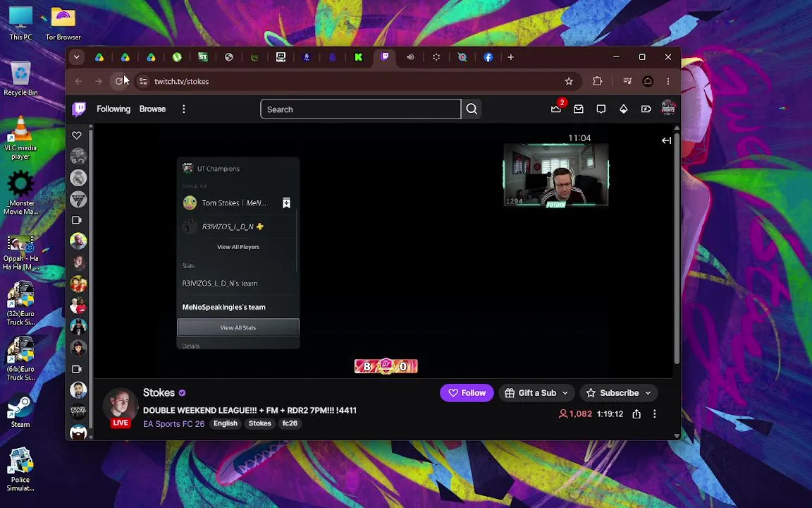Viewport: 812px width, 508px height.
Task: Click the Go Ad-Free icon in header
Action: point(646,109)
